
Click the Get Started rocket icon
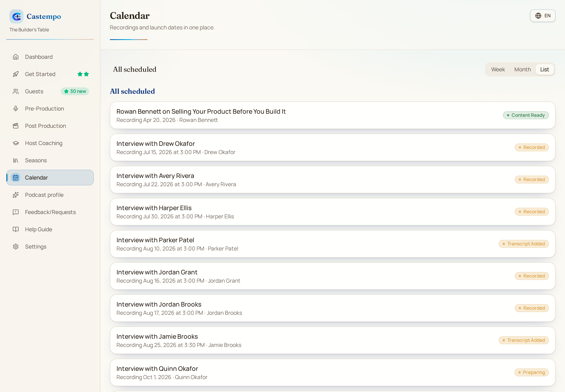16,74
